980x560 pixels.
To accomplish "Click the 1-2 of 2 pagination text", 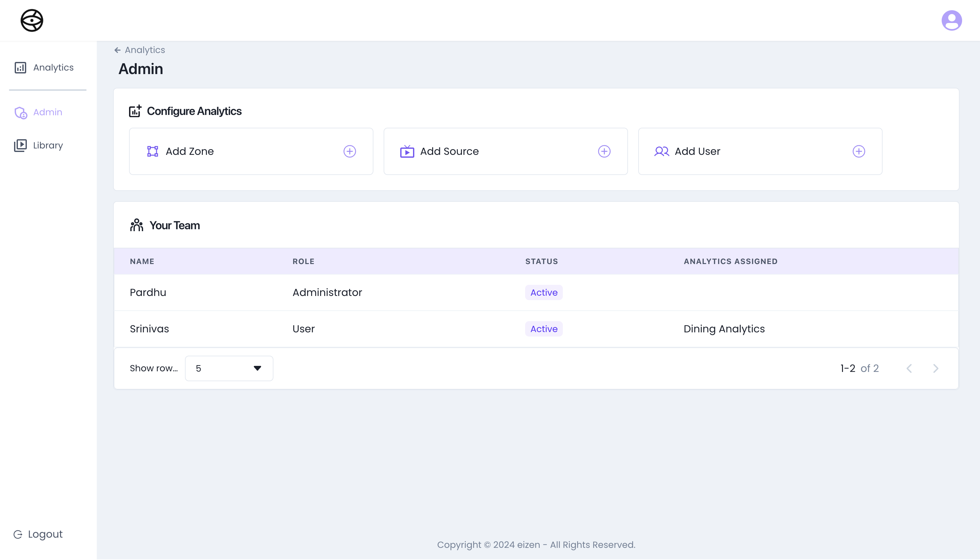I will (x=859, y=368).
